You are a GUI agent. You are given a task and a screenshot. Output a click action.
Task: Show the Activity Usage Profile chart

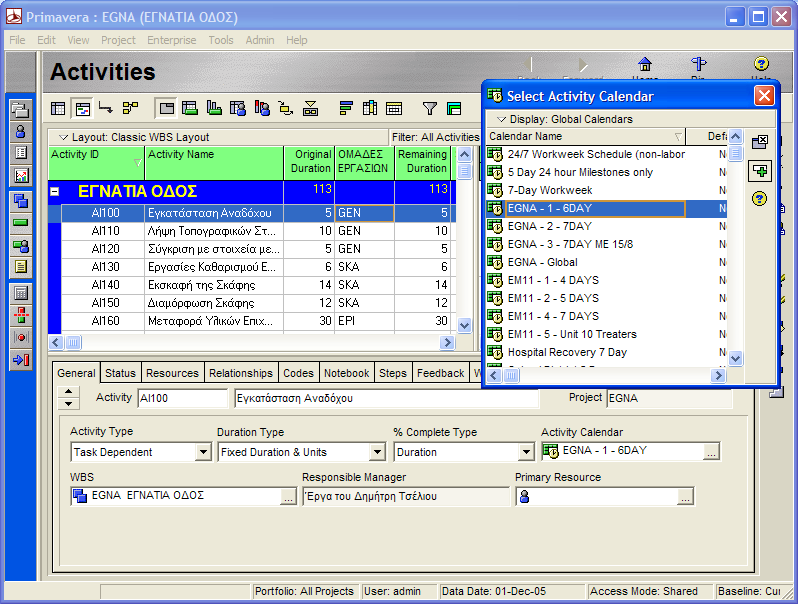(x=214, y=108)
